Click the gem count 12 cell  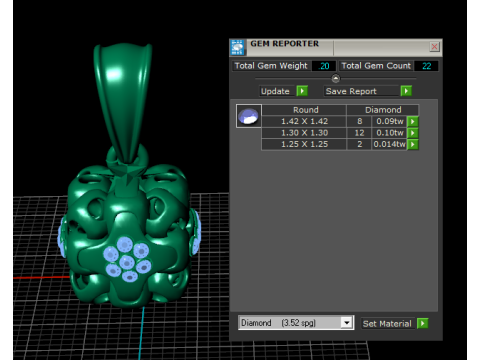tap(359, 133)
